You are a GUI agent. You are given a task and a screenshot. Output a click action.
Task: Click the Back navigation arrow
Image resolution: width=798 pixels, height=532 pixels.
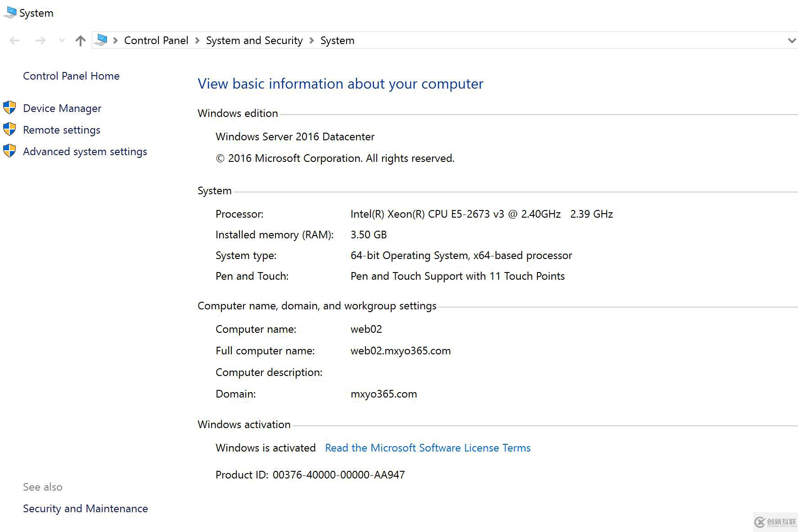click(14, 40)
